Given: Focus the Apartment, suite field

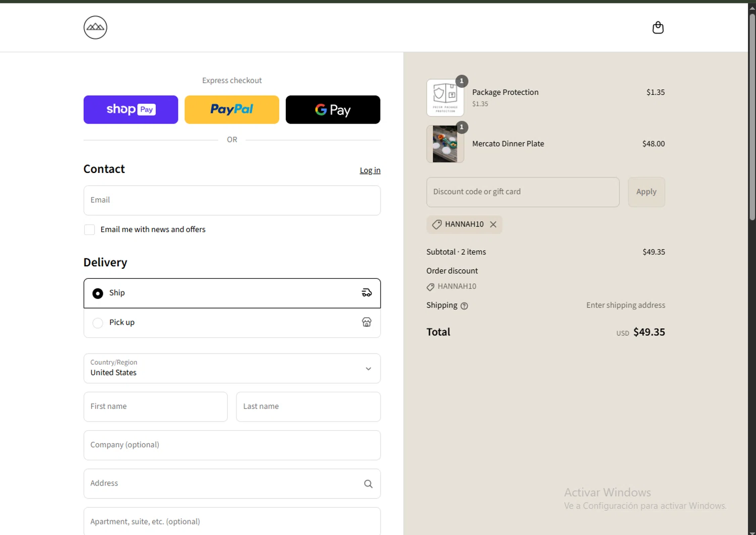Looking at the screenshot, I should click(x=232, y=521).
